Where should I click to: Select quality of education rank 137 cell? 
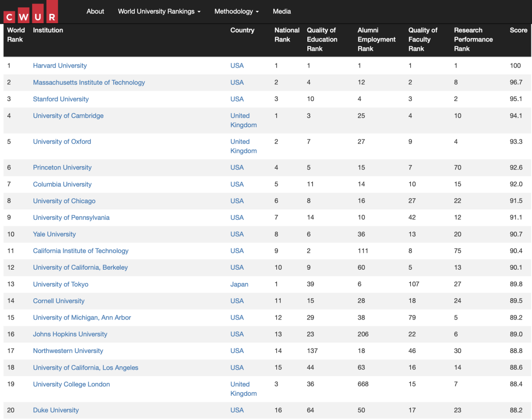point(312,350)
